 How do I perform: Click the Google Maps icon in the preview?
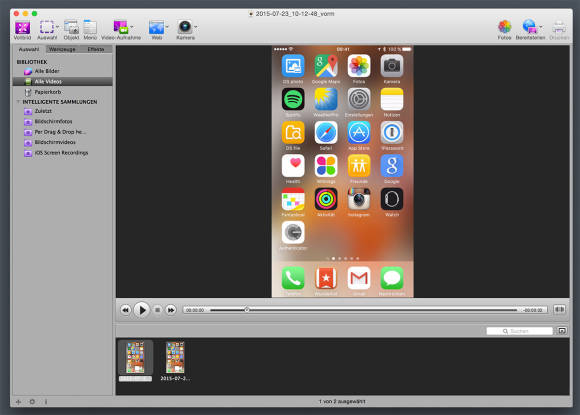[326, 66]
